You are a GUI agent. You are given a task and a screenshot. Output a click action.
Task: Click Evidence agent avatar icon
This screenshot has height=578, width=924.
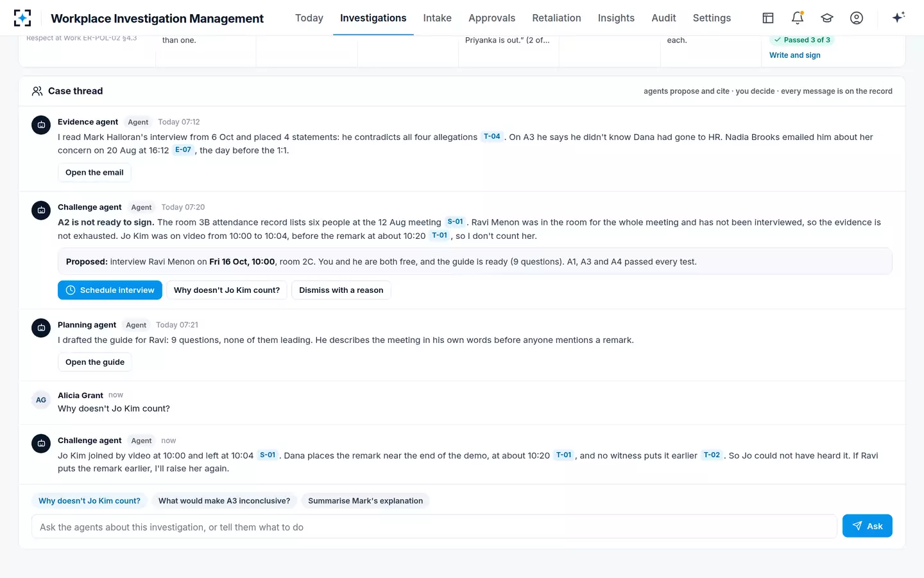pos(41,125)
